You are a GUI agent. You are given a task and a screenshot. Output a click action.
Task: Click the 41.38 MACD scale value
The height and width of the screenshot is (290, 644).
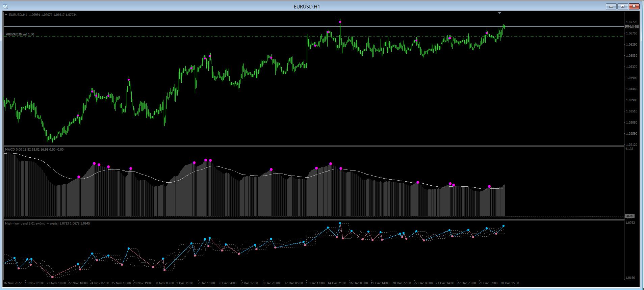[629, 149]
